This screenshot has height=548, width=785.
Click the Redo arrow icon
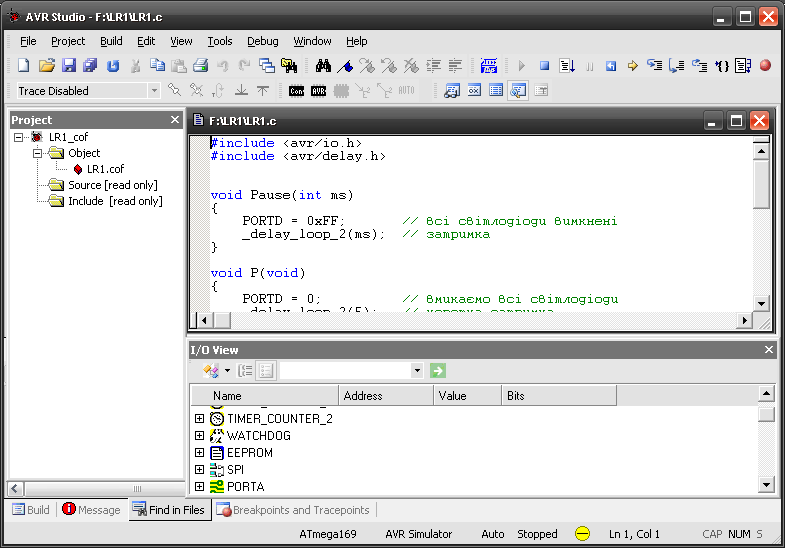point(244,66)
